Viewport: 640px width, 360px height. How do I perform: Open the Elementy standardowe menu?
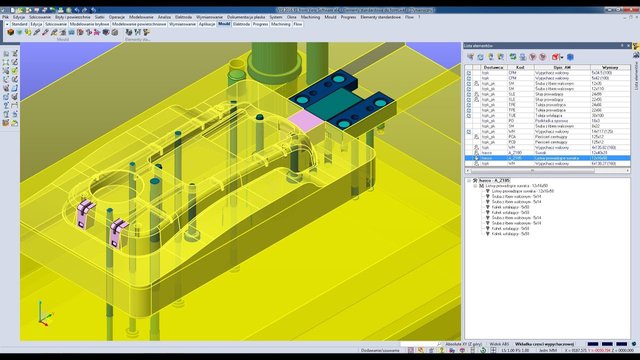click(380, 17)
